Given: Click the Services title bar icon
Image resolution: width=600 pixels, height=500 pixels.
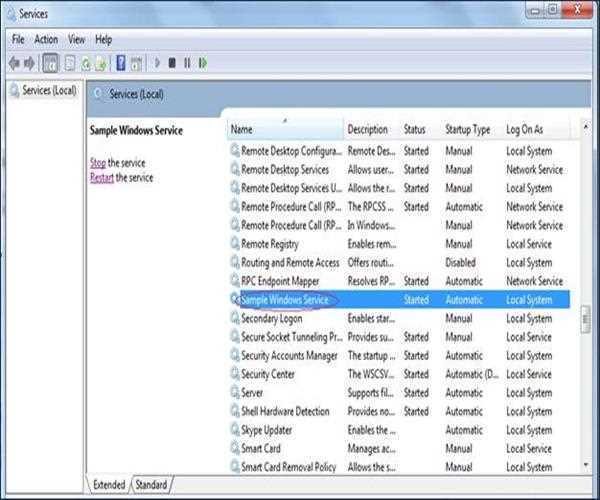Looking at the screenshot, I should [11, 14].
